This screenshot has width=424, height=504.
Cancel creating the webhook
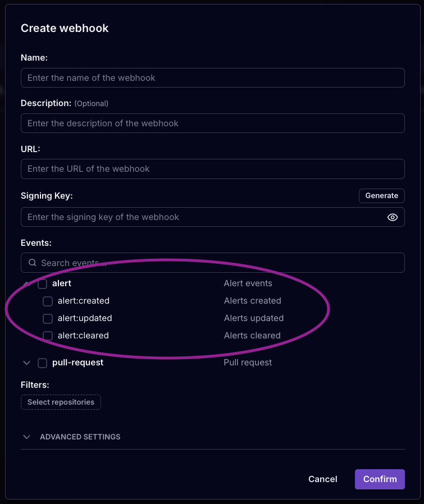tap(322, 479)
